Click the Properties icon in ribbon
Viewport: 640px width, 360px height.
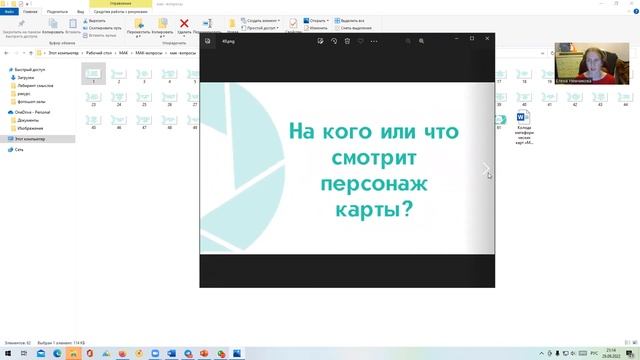(293, 23)
